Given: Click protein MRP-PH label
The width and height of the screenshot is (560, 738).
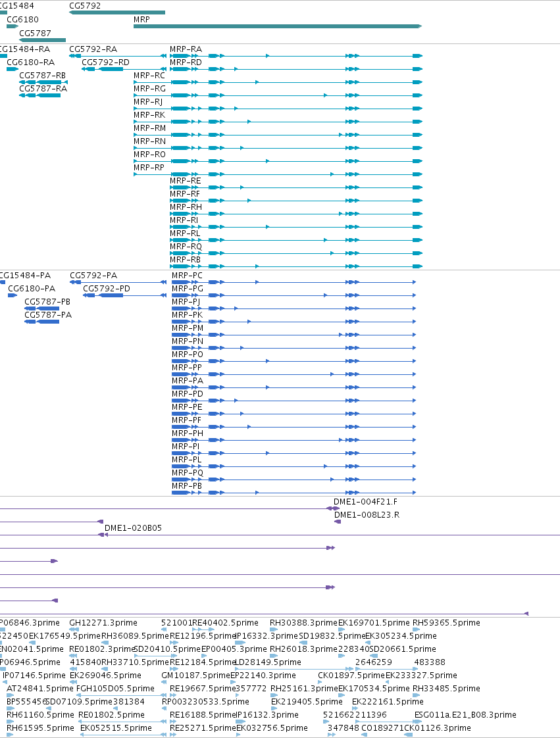Looking at the screenshot, I should [x=188, y=434].
